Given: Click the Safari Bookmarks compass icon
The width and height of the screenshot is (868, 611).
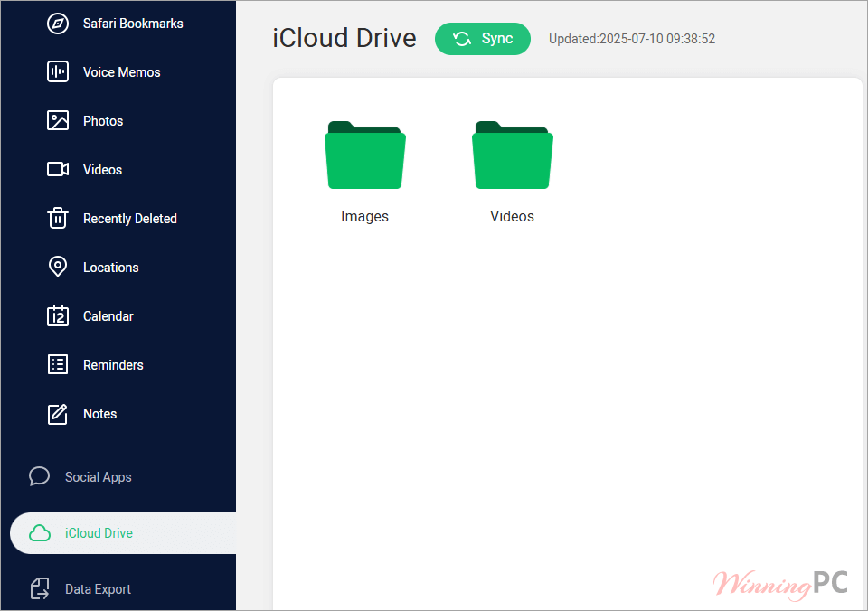Looking at the screenshot, I should [x=58, y=23].
